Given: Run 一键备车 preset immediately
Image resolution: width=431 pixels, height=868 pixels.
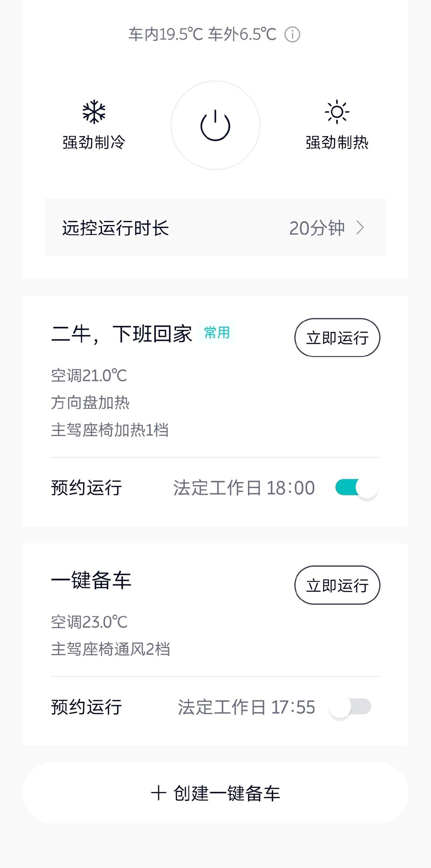Looking at the screenshot, I should [x=337, y=585].
